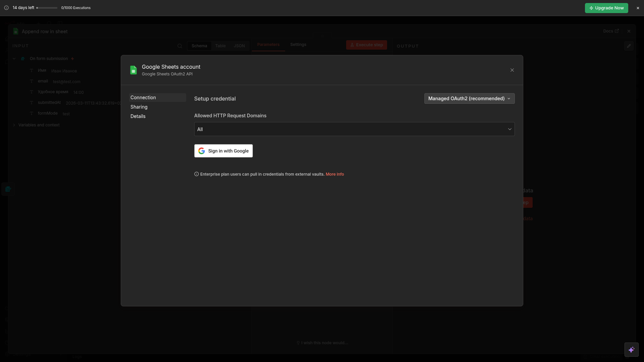644x362 pixels.
Task: Open the Details tab
Action: coord(138,116)
